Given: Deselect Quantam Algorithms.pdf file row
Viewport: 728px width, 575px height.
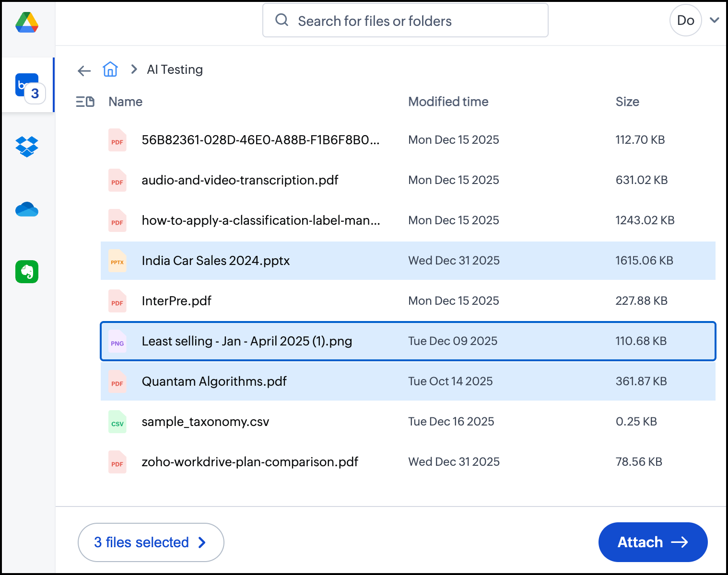Looking at the screenshot, I should point(214,381).
